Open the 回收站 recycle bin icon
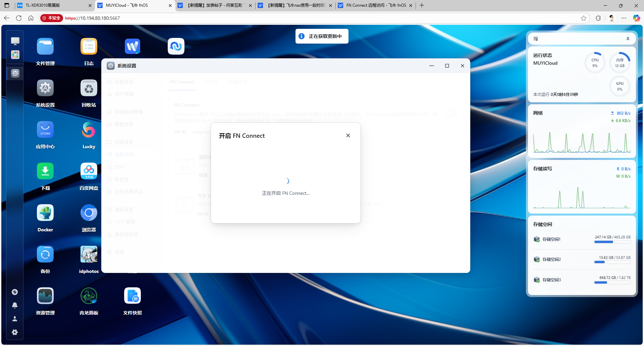 [89, 88]
